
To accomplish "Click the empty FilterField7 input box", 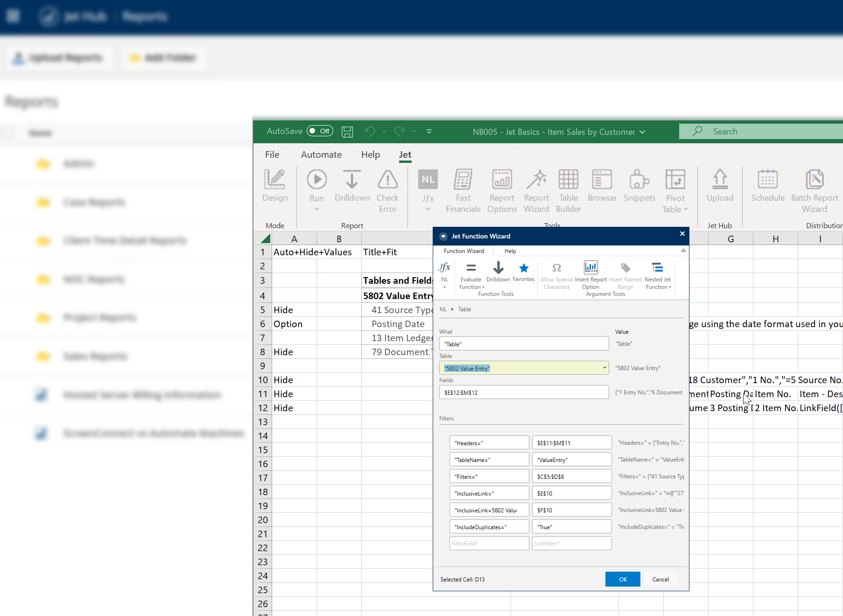I will pyautogui.click(x=489, y=543).
